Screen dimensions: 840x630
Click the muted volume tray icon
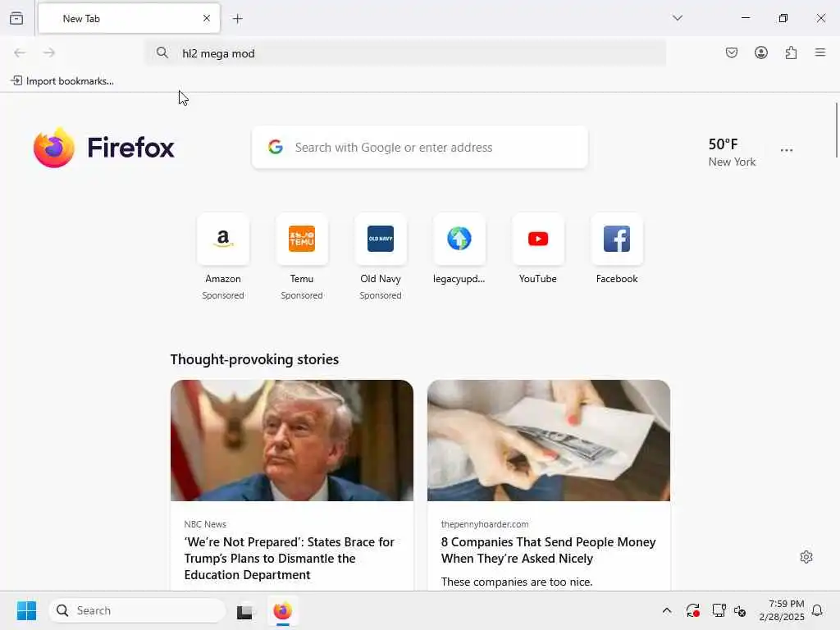[x=741, y=610]
